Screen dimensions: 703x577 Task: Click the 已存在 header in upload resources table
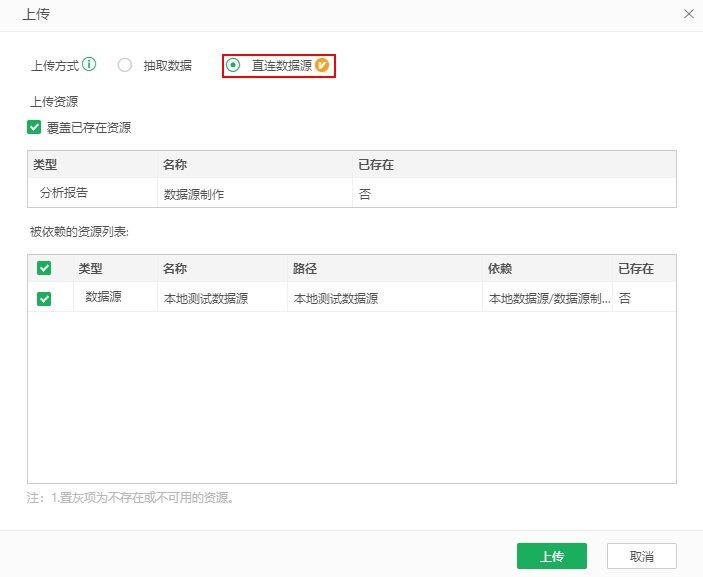[x=376, y=164]
